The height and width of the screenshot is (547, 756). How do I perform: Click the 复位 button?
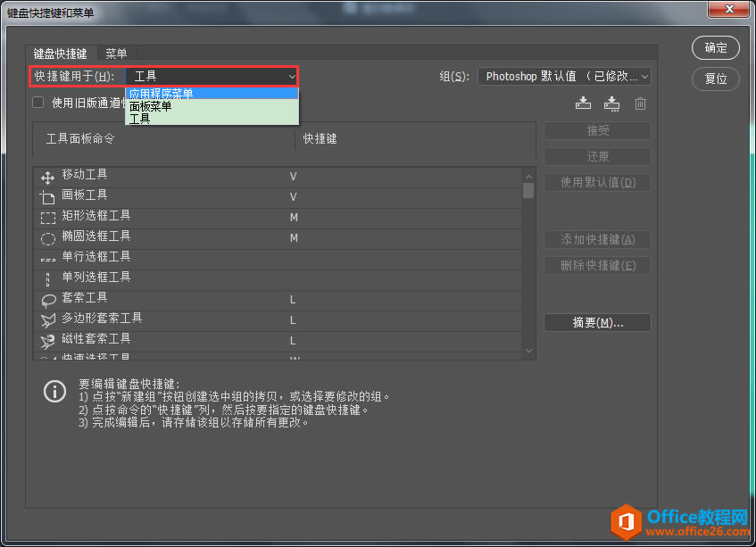716,79
